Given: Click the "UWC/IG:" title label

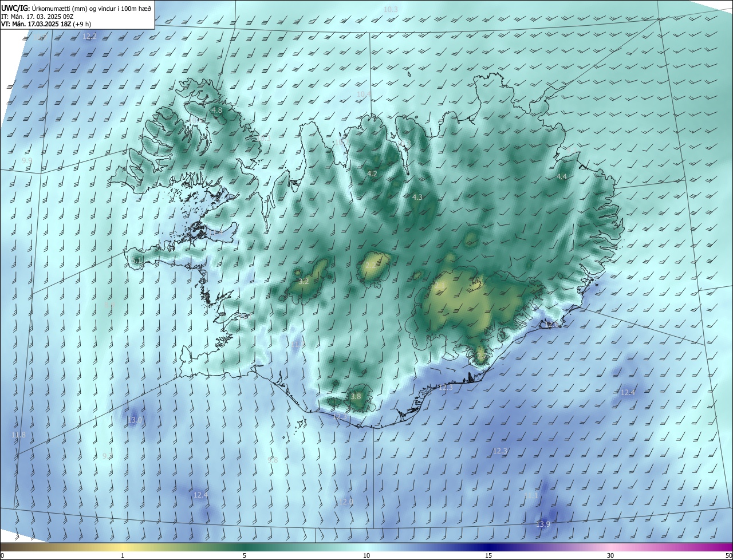Looking at the screenshot, I should click(15, 8).
